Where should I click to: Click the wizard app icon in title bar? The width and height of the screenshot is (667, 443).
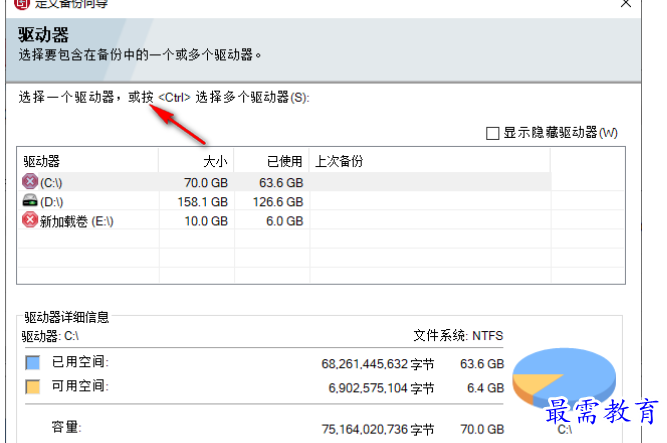click(9, 4)
